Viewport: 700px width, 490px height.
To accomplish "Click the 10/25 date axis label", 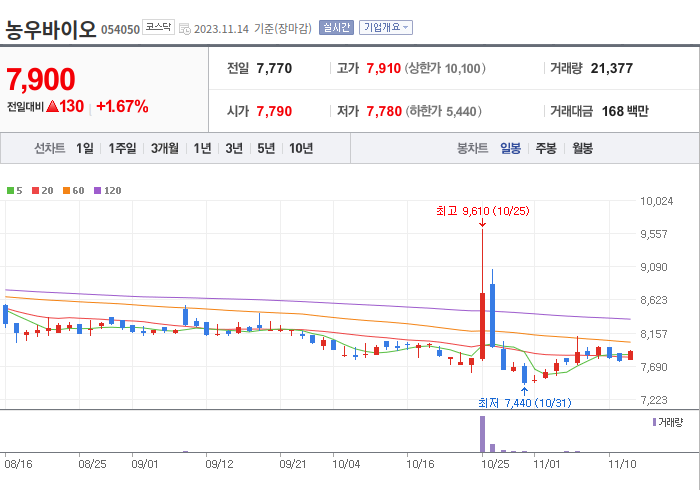I will click(495, 464).
